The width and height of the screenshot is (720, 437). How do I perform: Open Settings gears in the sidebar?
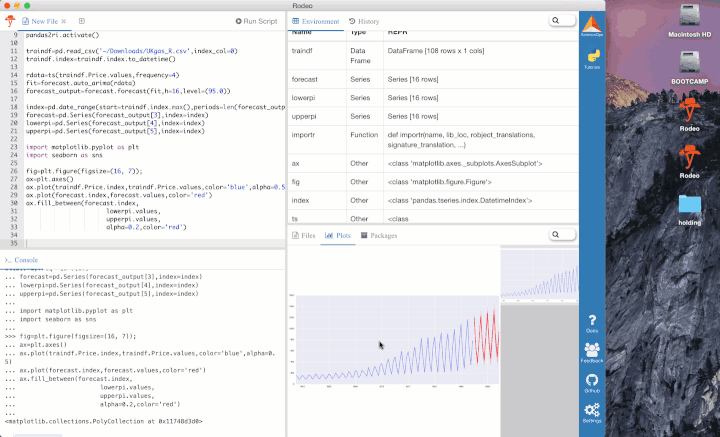coord(592,413)
